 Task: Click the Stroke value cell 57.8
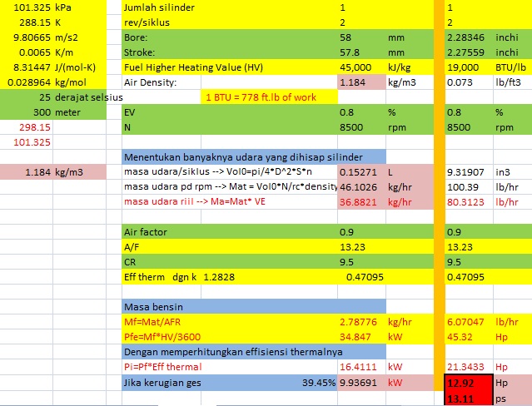361,52
